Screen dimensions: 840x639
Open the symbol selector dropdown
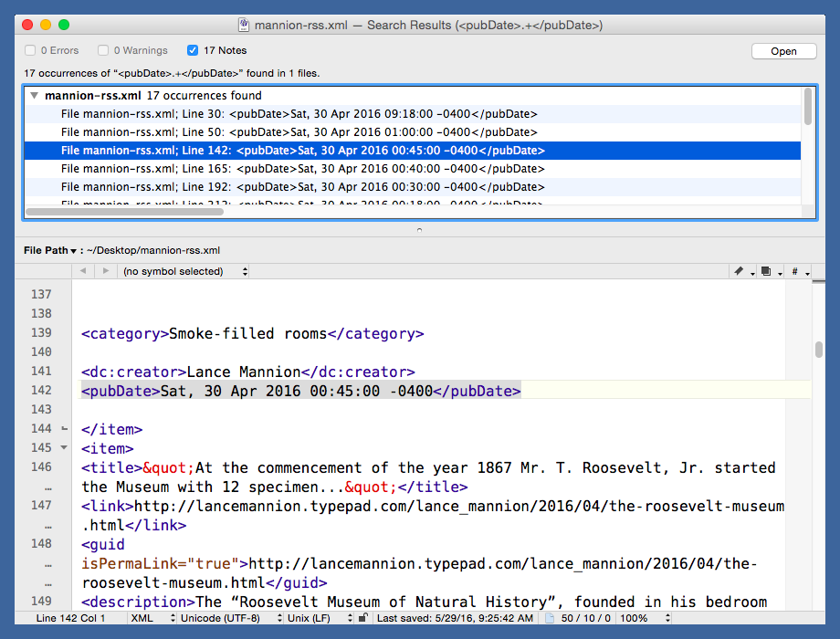(x=184, y=271)
